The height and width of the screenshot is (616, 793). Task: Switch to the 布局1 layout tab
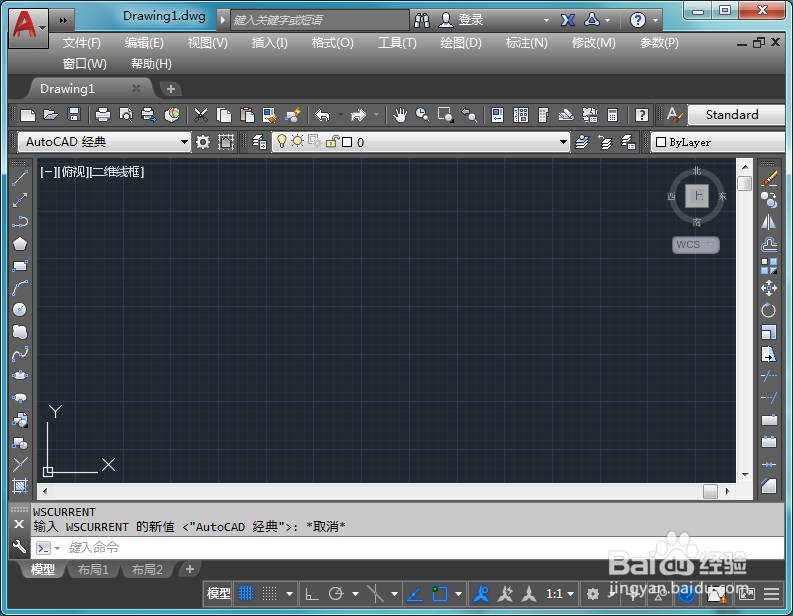[93, 570]
